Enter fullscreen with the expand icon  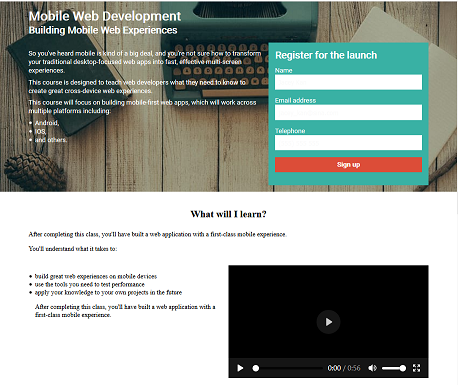416,368
